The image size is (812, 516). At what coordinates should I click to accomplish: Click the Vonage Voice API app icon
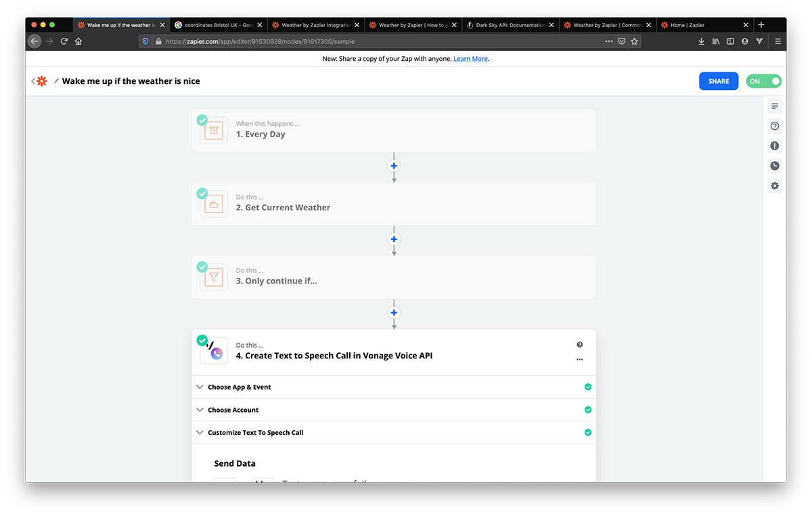pyautogui.click(x=214, y=350)
